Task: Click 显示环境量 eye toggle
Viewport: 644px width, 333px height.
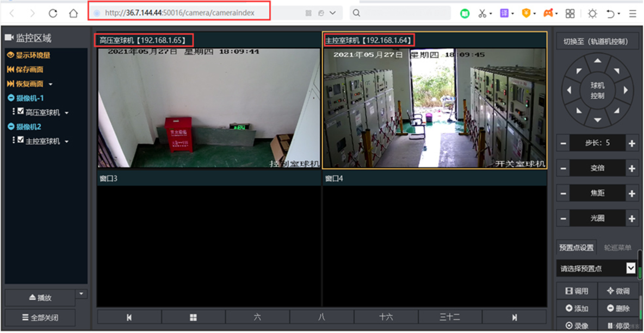Action: [29, 55]
